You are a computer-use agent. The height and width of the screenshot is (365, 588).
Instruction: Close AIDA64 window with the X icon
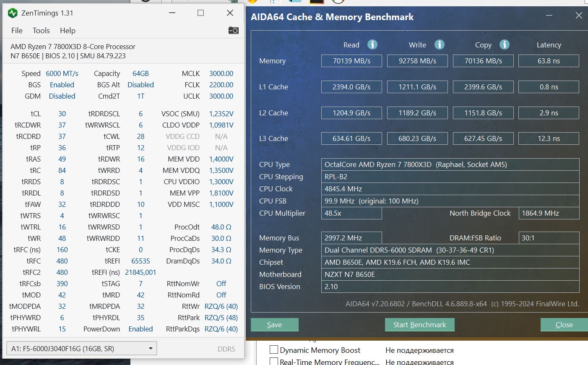[579, 16]
